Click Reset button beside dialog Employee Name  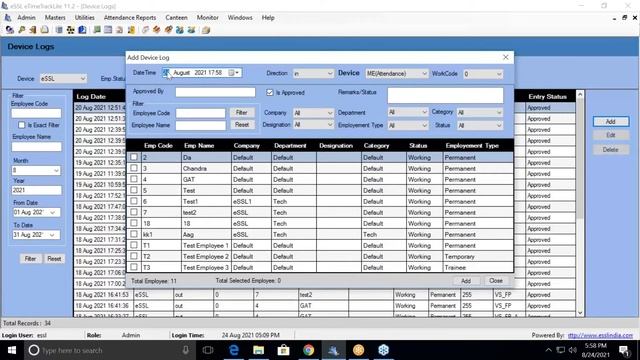[x=242, y=124]
